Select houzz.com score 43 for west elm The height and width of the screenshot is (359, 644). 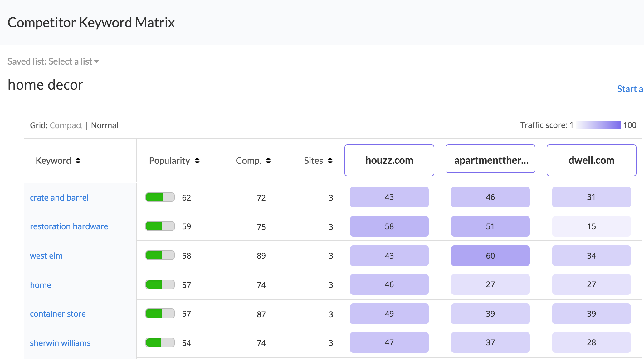click(x=389, y=256)
